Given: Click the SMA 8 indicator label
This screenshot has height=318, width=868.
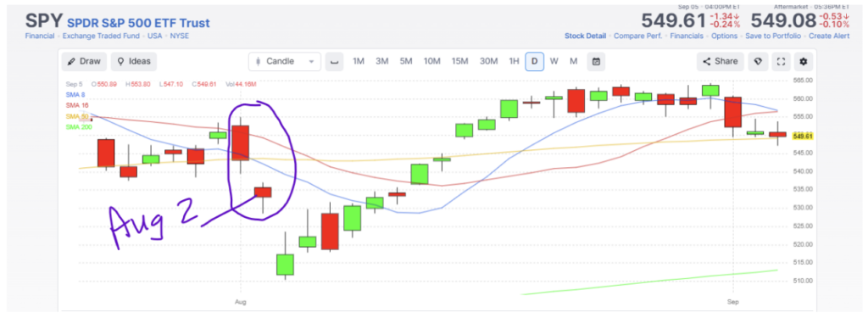Looking at the screenshot, I should (x=75, y=95).
